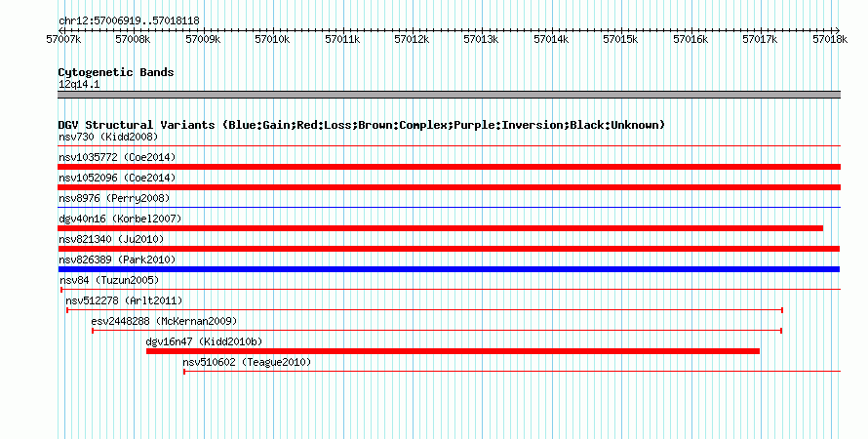
Task: Click the 57017k ruler tick label
Action: coord(760,40)
